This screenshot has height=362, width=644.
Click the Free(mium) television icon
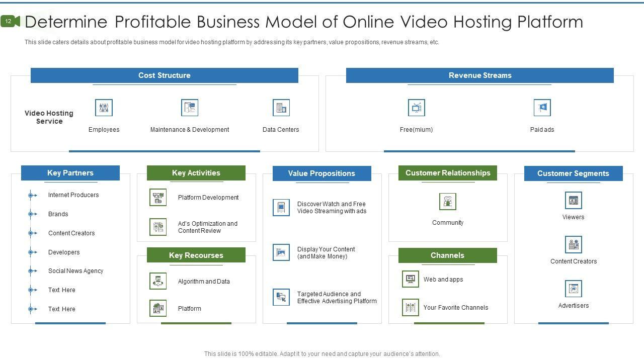pyautogui.click(x=417, y=108)
